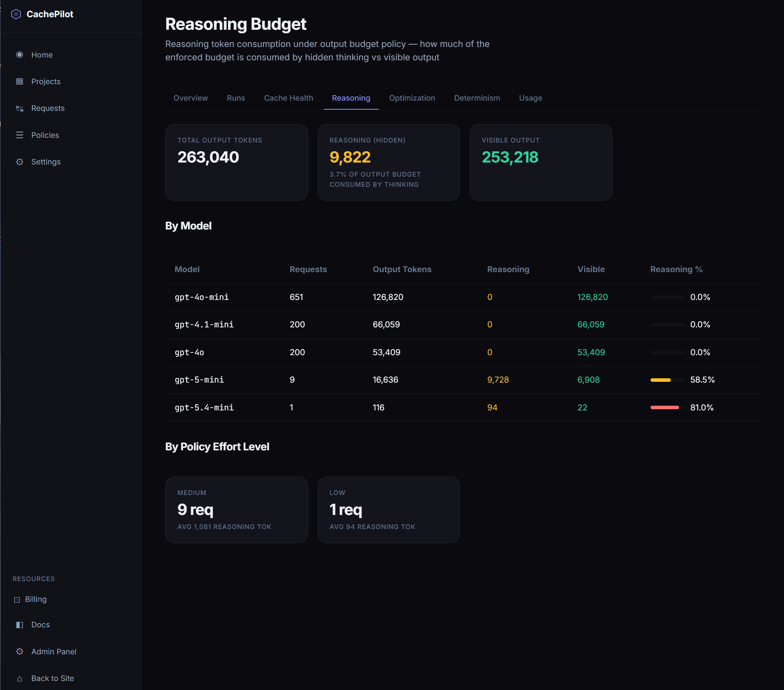Screen dimensions: 784x690
Task: Click the Settings gear icon
Action: [x=20, y=162]
